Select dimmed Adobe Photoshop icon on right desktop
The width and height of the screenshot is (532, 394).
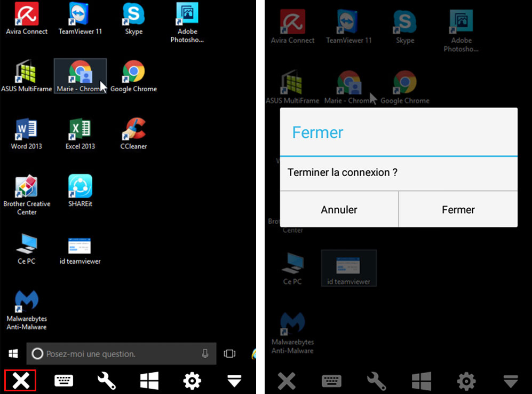pos(461,31)
